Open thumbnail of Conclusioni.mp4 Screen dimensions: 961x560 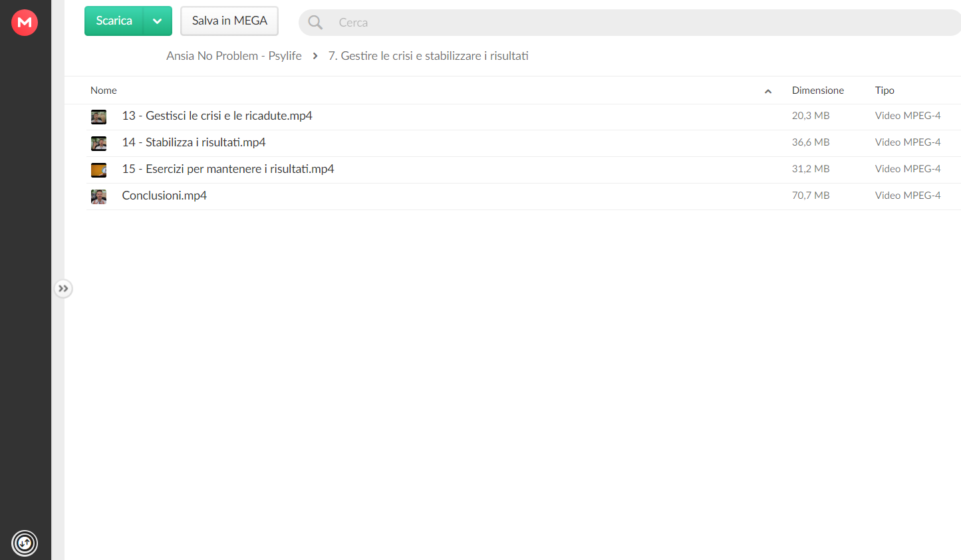coord(98,197)
